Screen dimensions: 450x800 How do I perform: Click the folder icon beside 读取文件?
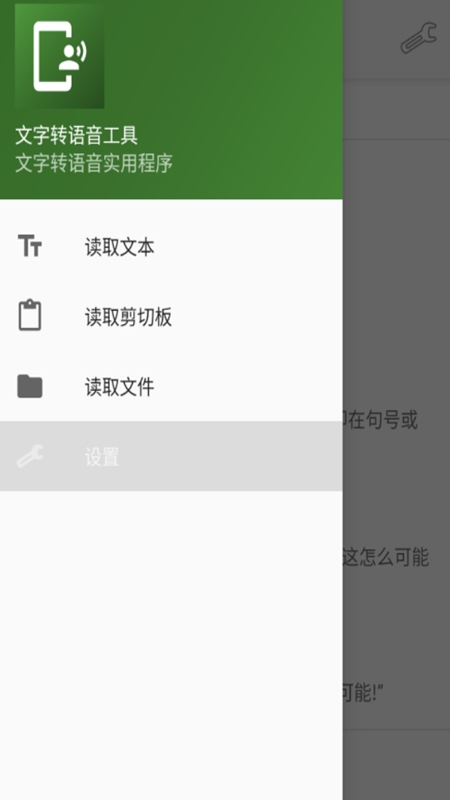(30, 386)
